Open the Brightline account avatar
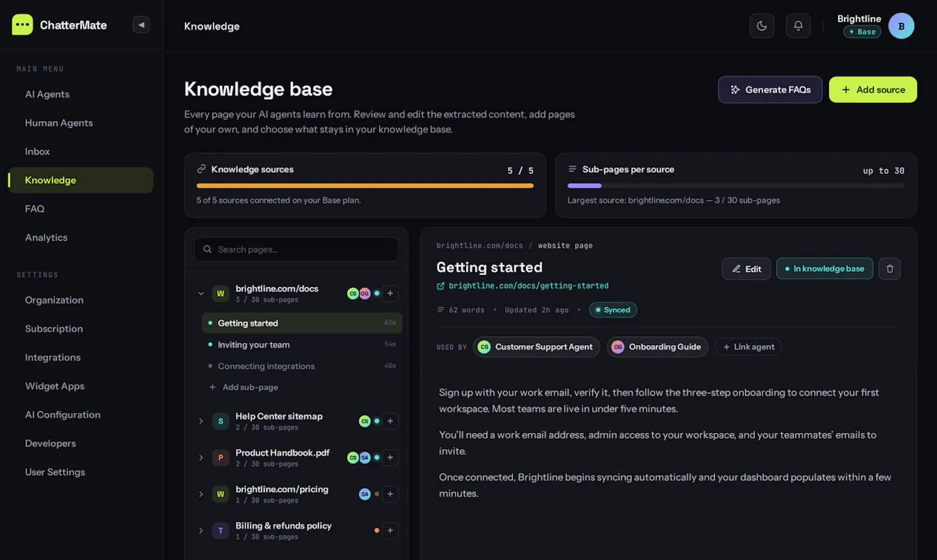937x560 pixels. 901,26
